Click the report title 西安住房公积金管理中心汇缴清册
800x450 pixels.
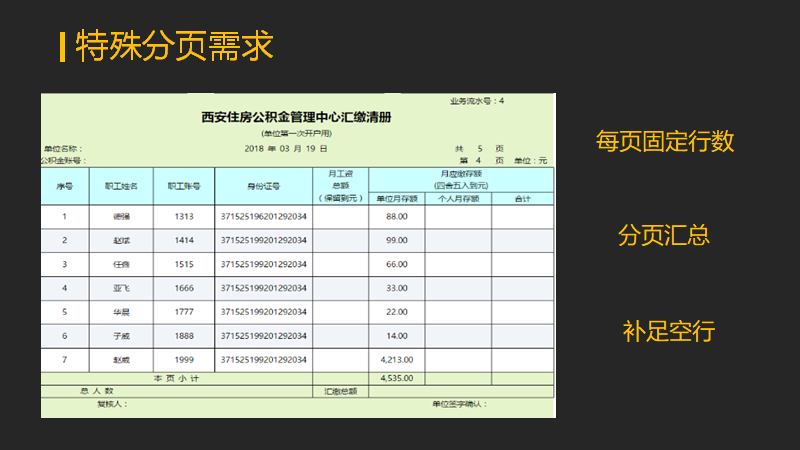(x=296, y=117)
